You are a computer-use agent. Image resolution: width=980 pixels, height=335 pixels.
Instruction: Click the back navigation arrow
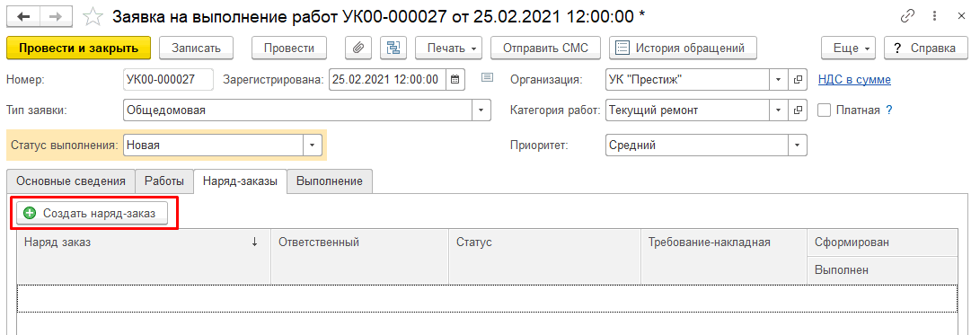(x=26, y=17)
